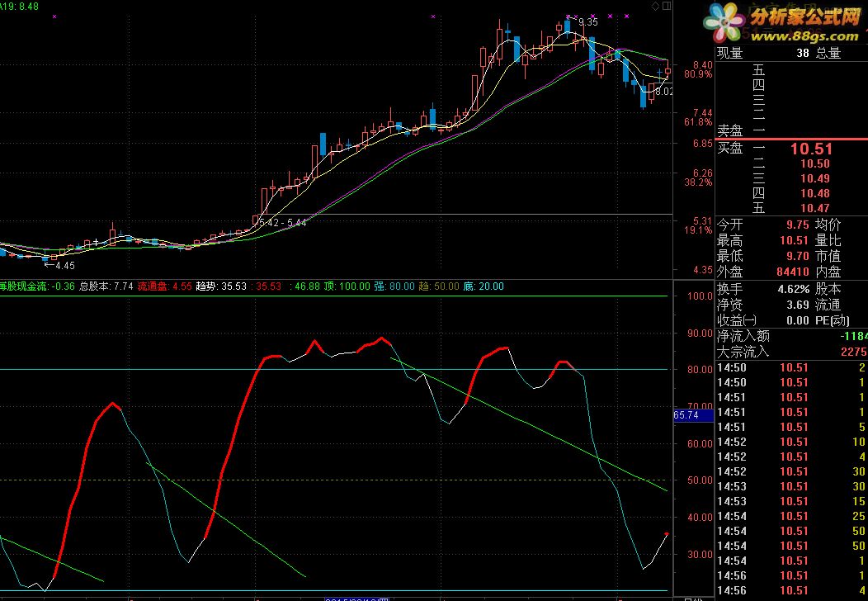Viewport: 868px width, 601px height.
Task: Click the 今开 value 9.75
Action: pos(798,225)
